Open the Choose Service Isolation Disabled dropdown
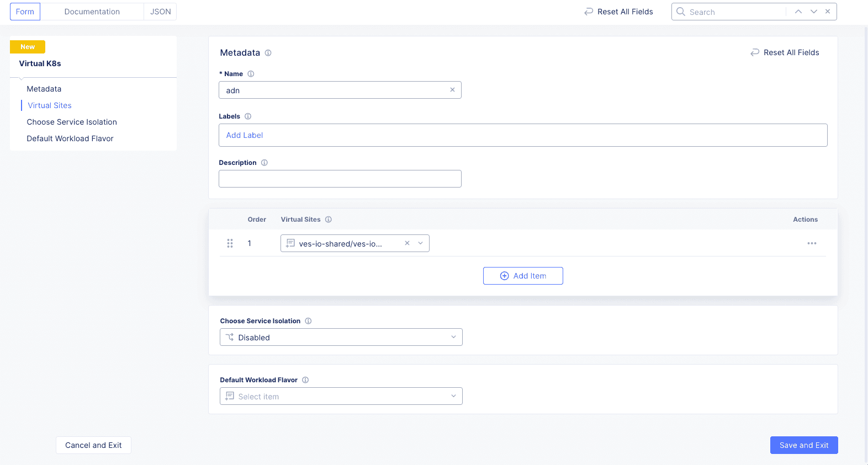The width and height of the screenshot is (868, 465). (x=341, y=337)
